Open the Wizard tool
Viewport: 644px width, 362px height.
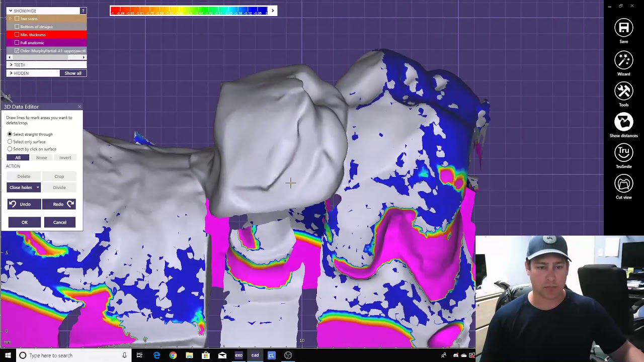point(623,60)
